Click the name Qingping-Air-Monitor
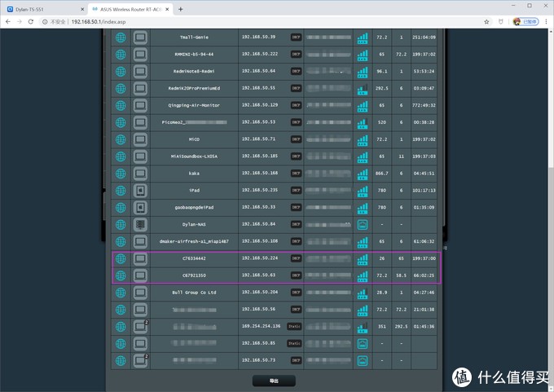Image resolution: width=554 pixels, height=392 pixels. (194, 105)
